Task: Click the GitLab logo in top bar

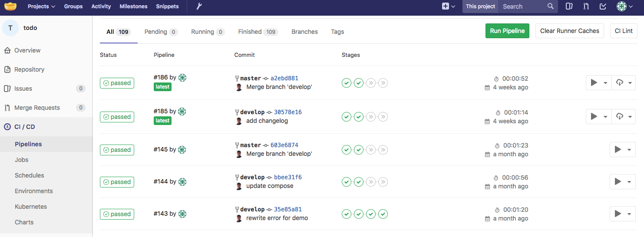Action: 10,7
